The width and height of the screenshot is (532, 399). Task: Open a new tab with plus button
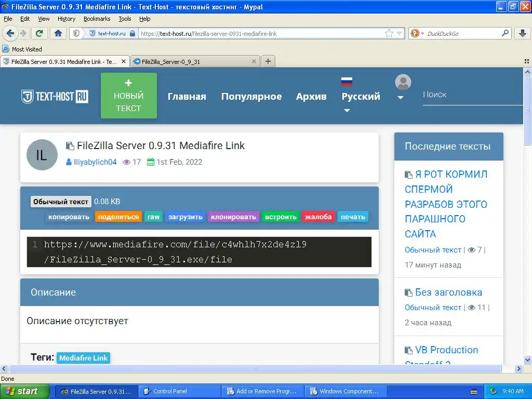click(268, 61)
